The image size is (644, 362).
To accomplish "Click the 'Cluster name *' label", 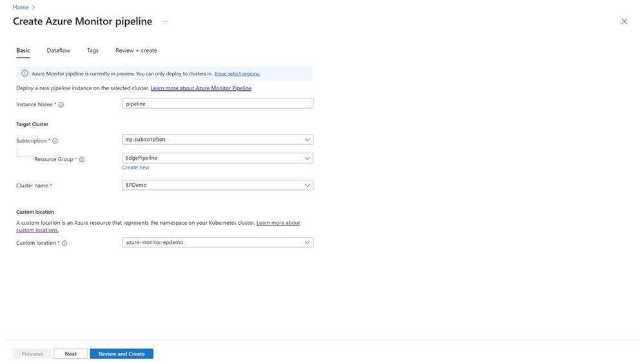I will (x=34, y=186).
